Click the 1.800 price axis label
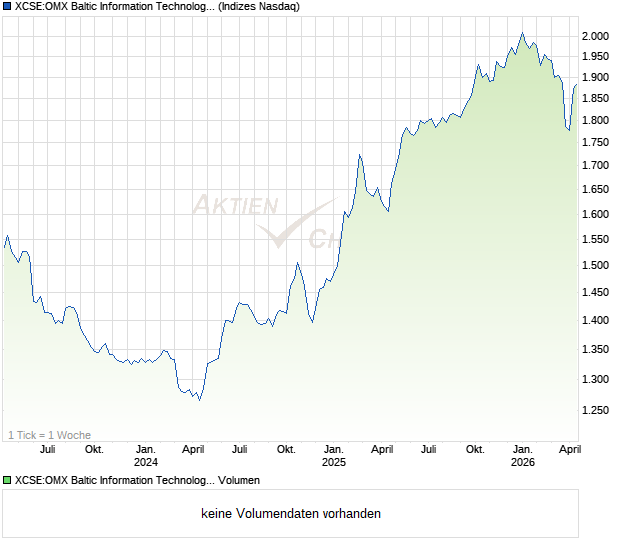The image size is (620, 546). point(595,120)
